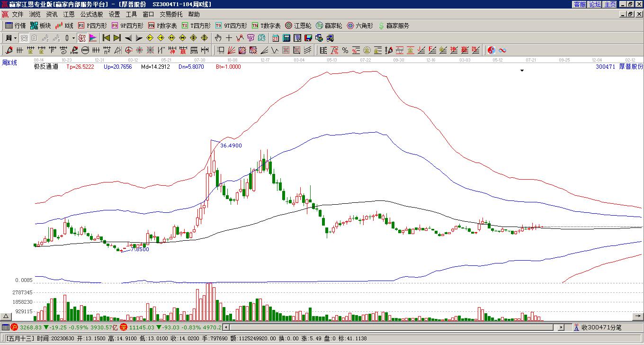644x345 pixels.
Task: Open the 论坛 forum link
Action: coord(595,4)
